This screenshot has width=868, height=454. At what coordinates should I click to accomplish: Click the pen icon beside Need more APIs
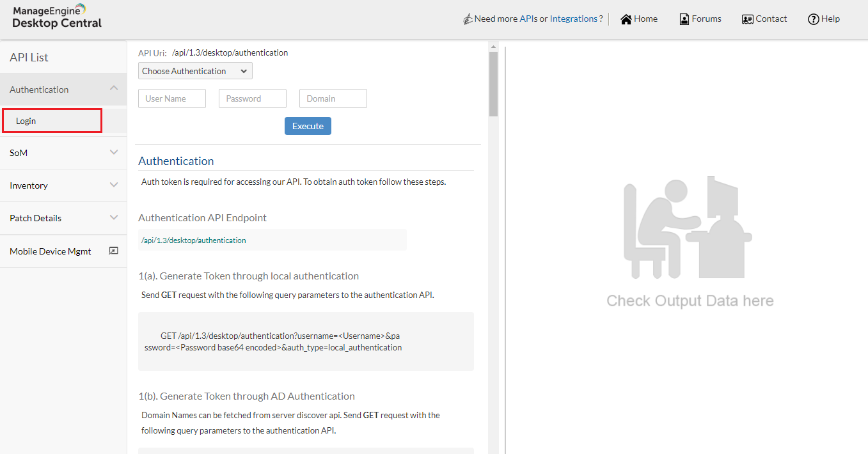click(x=468, y=19)
